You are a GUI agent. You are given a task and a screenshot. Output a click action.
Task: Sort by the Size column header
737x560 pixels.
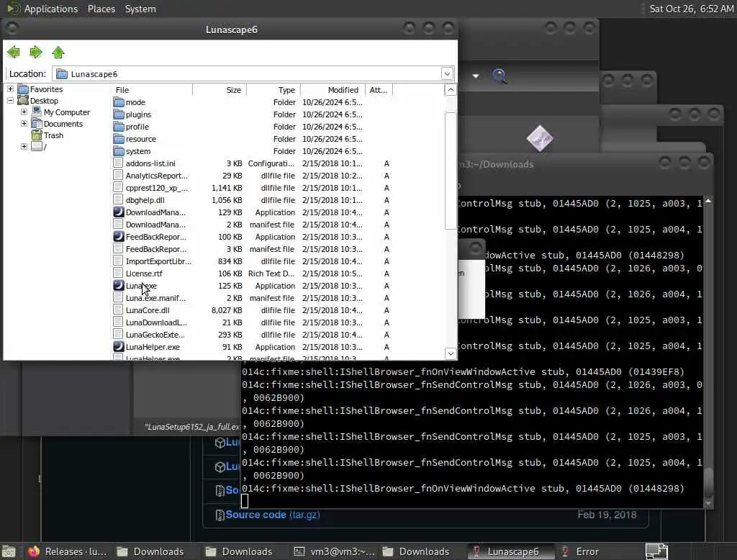220,90
